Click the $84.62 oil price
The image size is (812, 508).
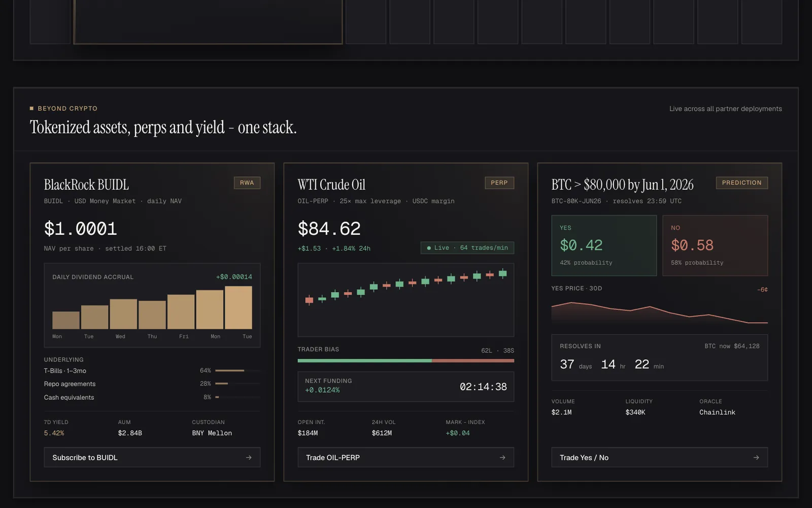tap(329, 229)
